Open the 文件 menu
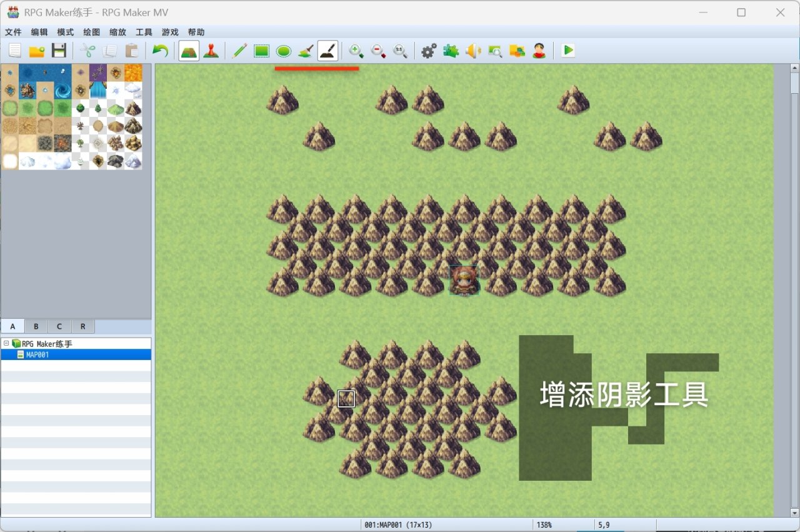The width and height of the screenshot is (800, 532). point(13,32)
